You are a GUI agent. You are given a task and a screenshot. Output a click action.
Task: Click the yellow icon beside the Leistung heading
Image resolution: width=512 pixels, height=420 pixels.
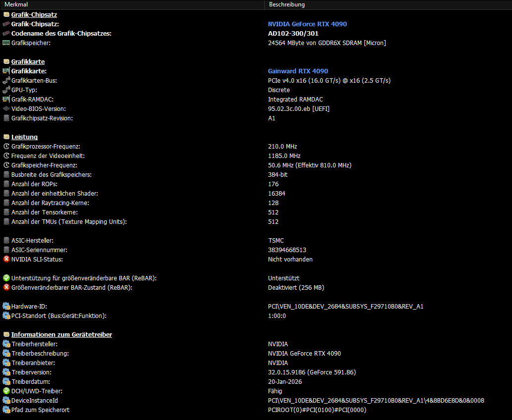pos(6,137)
